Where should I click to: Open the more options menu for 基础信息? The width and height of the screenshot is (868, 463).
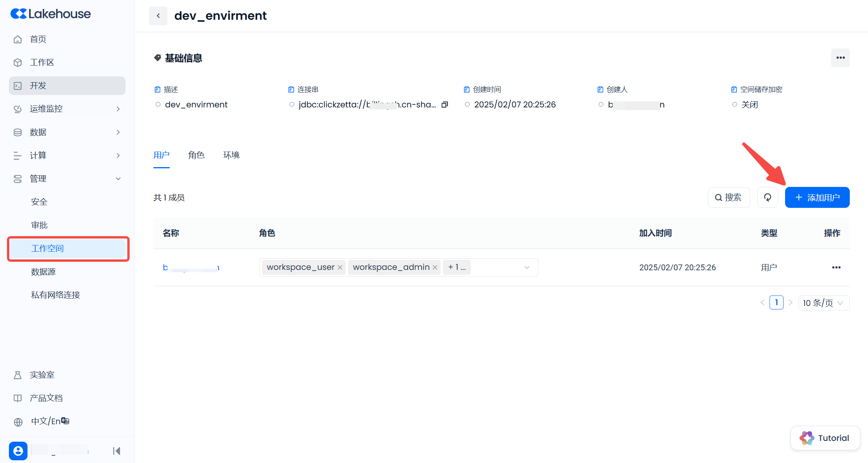tap(840, 58)
